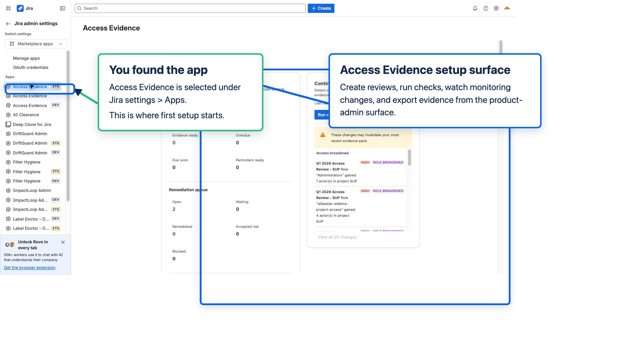
Task: Open DriftGuard Admin without a badge
Action: pyautogui.click(x=33, y=134)
